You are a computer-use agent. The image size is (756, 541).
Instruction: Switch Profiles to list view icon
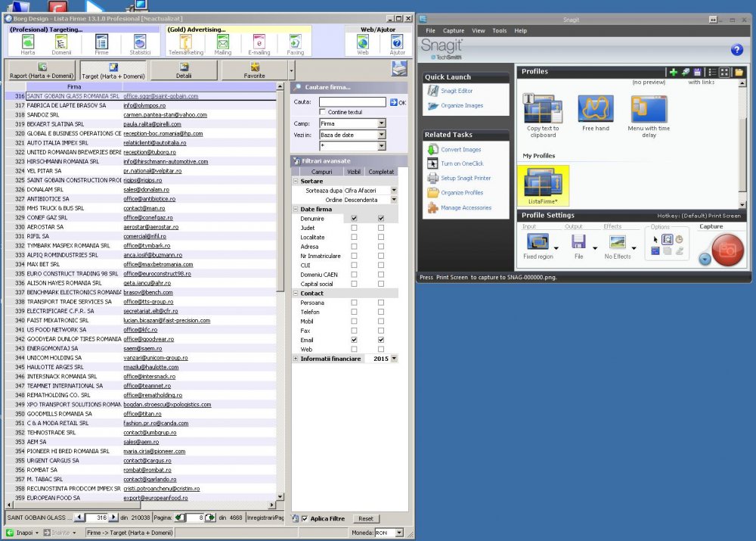pyautogui.click(x=712, y=72)
